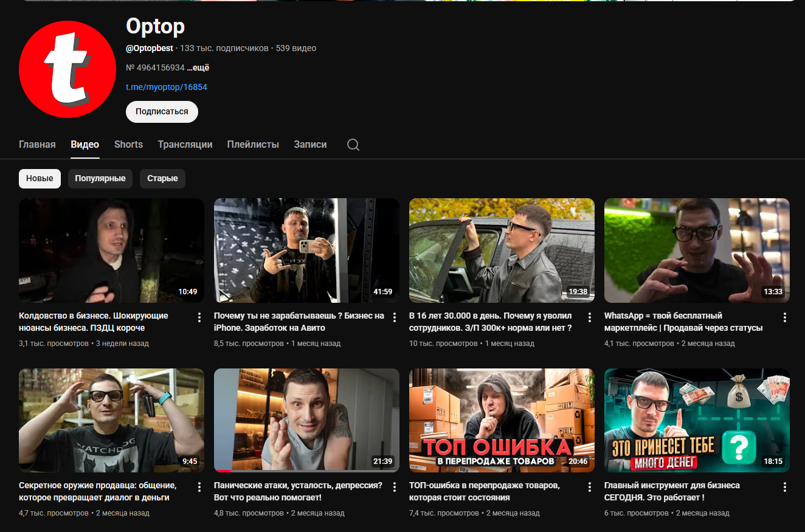Open options menu for 'Колдовство в бизнесе' video
Image resolution: width=805 pixels, height=532 pixels.
[199, 317]
